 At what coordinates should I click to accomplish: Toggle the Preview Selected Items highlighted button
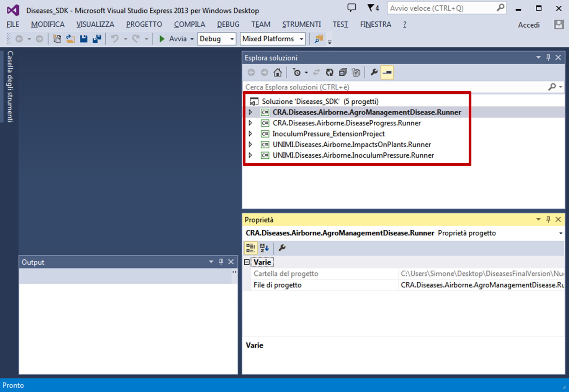click(387, 72)
